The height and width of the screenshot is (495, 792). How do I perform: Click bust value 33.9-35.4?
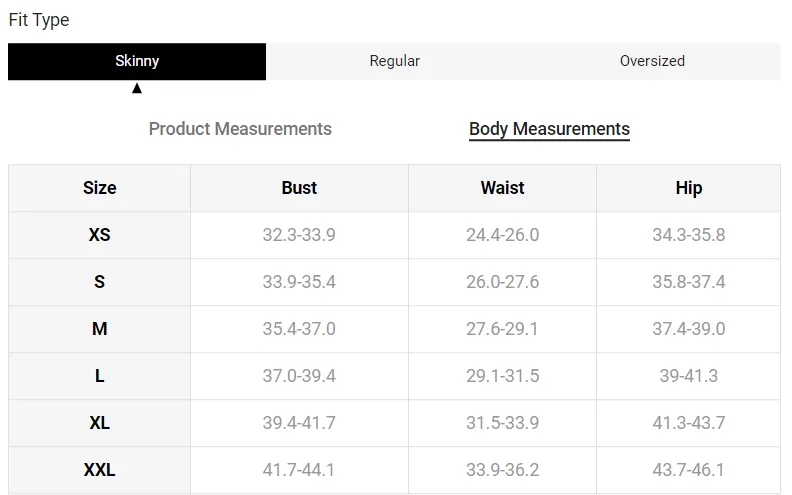click(299, 282)
